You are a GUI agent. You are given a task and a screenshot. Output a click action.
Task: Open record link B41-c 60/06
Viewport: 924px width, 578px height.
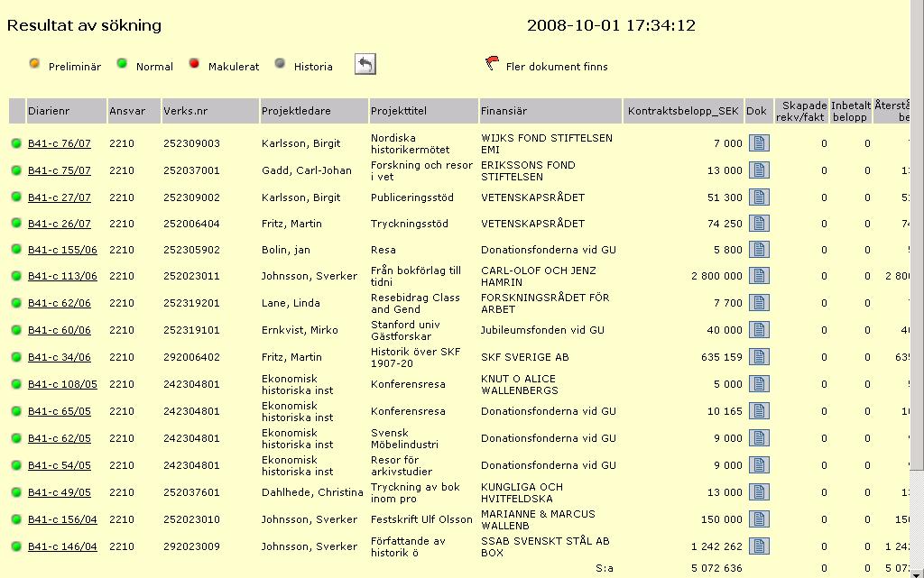click(x=60, y=330)
